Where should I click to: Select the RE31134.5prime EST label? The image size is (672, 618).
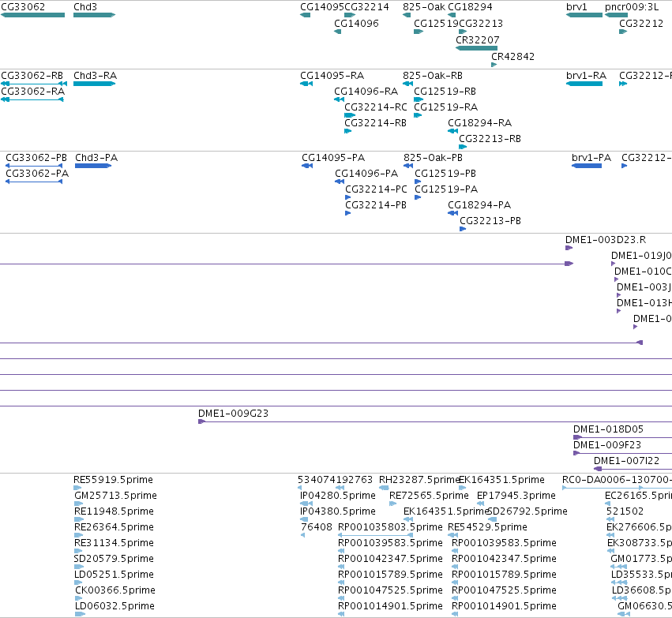114,543
